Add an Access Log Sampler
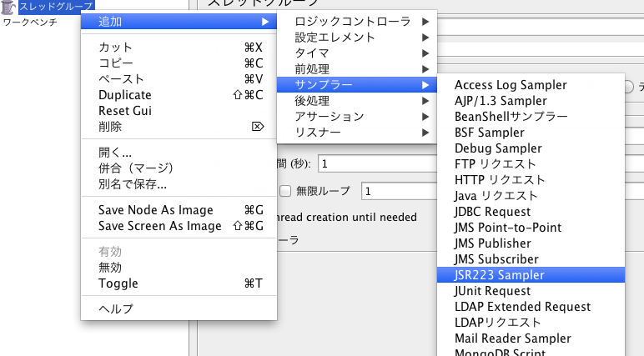The height and width of the screenshot is (356, 644). (x=531, y=85)
